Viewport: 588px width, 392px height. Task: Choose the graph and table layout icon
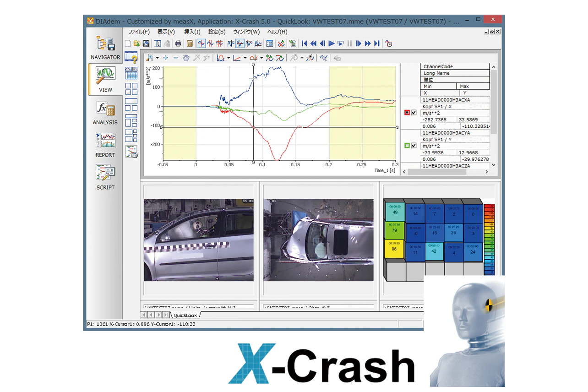(131, 72)
